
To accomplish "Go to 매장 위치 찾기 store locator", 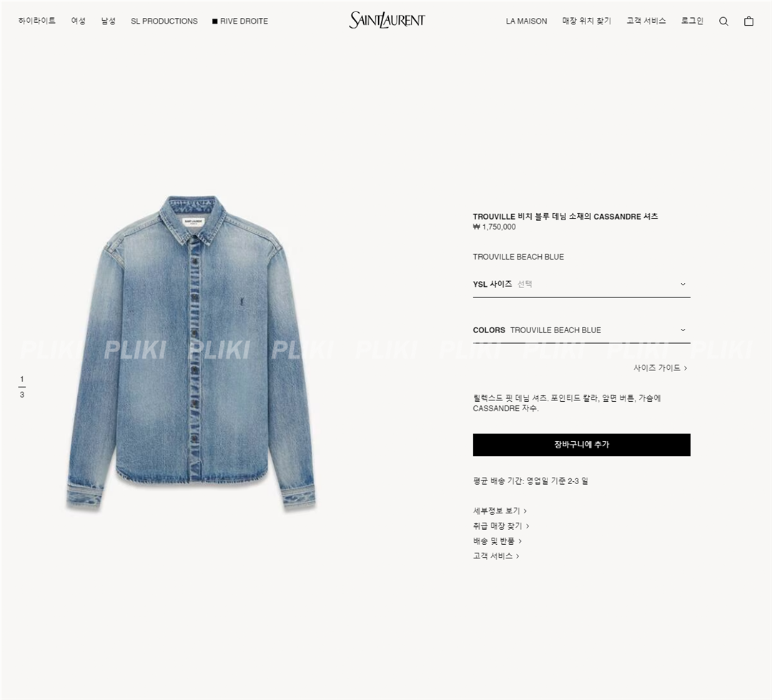I will pos(586,21).
